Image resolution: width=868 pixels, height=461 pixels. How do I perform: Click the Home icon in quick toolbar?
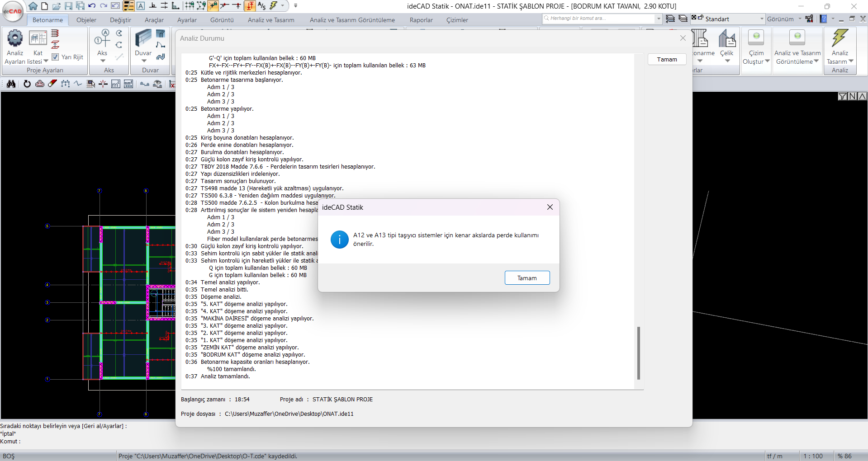point(33,6)
